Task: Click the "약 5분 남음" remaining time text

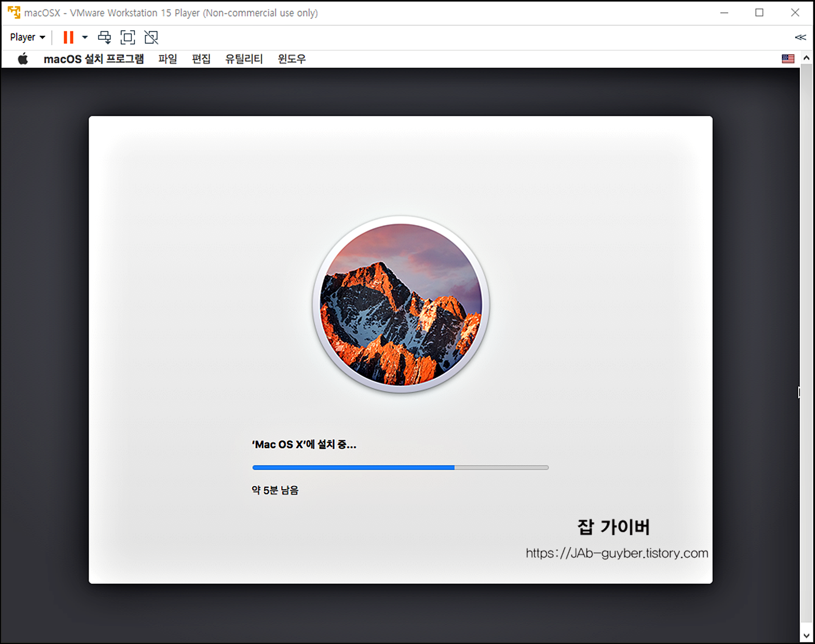Action: pos(275,490)
